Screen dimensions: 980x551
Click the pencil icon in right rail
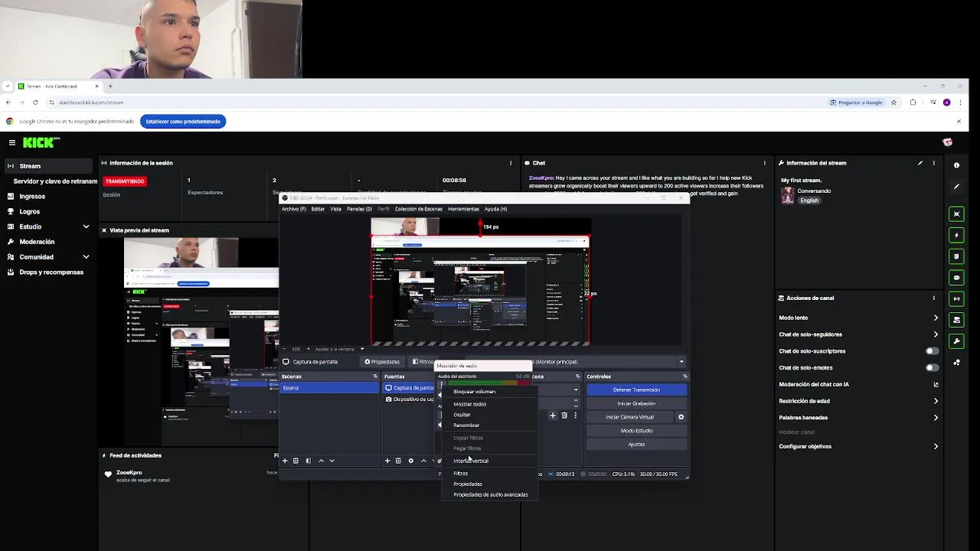click(956, 187)
